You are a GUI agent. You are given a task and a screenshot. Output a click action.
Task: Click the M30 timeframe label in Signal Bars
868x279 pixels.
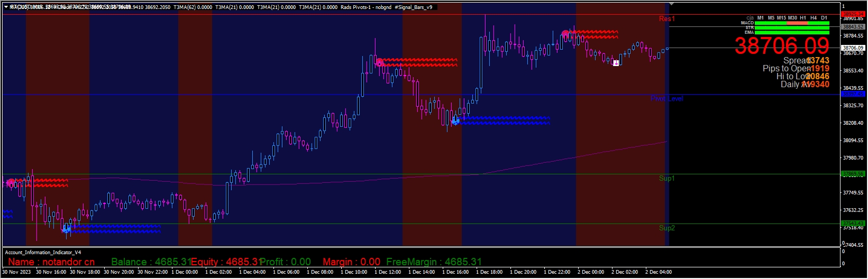(x=792, y=18)
